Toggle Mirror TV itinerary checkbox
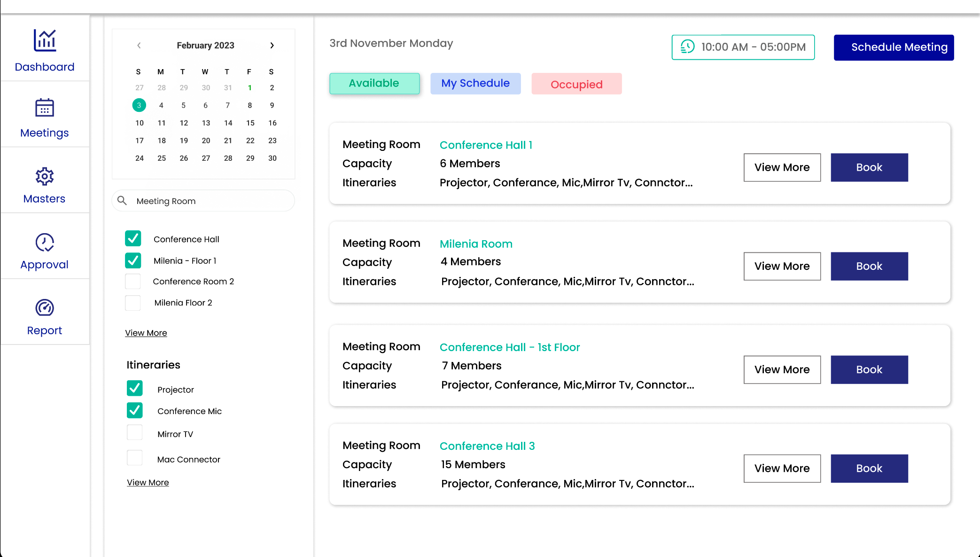 tap(135, 432)
